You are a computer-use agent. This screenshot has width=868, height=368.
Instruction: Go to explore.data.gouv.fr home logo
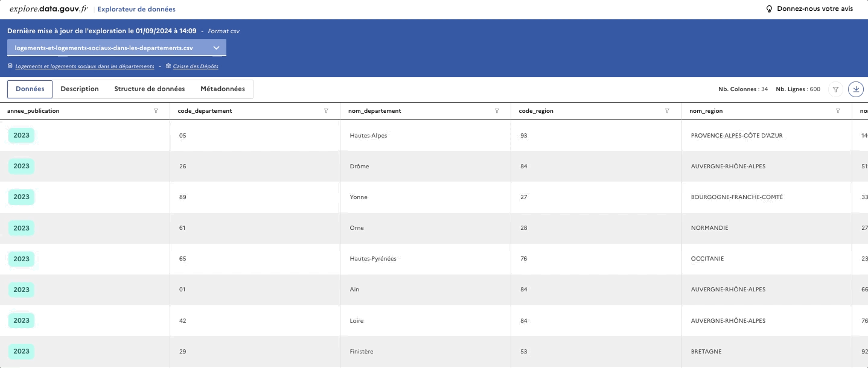click(48, 9)
